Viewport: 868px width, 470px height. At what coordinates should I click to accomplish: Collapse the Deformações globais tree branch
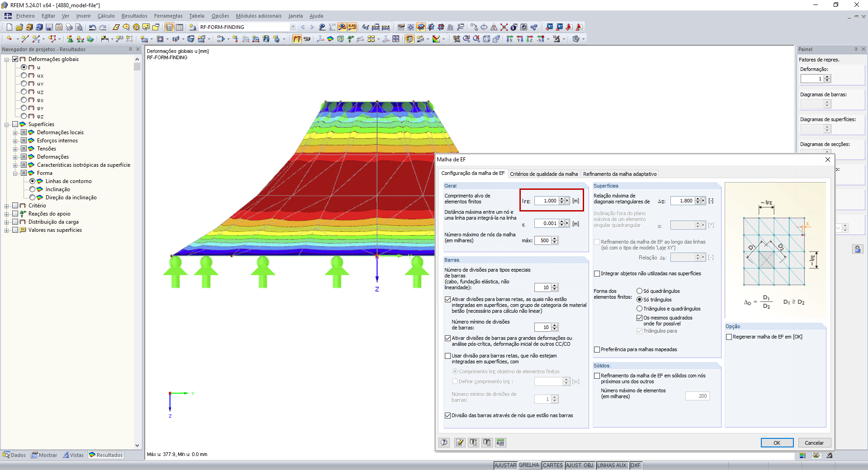(x=6, y=59)
